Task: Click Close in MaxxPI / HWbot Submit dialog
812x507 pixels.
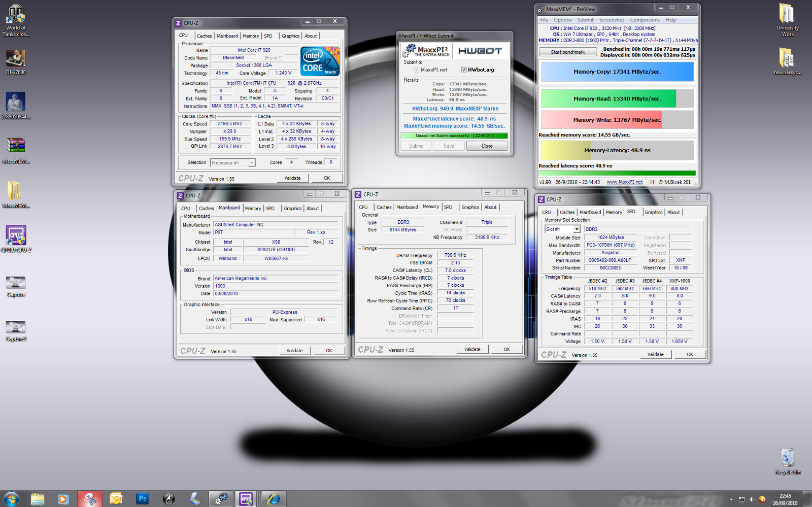Action: click(487, 146)
